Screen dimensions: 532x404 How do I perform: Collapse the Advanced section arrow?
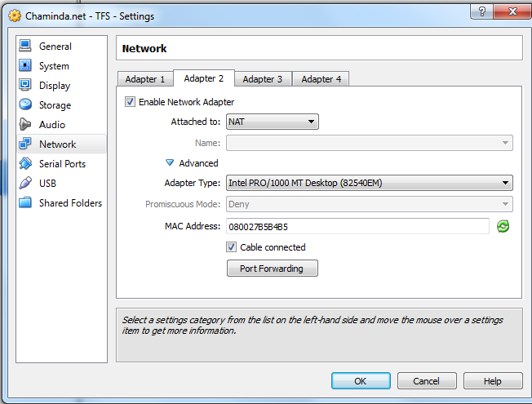171,163
